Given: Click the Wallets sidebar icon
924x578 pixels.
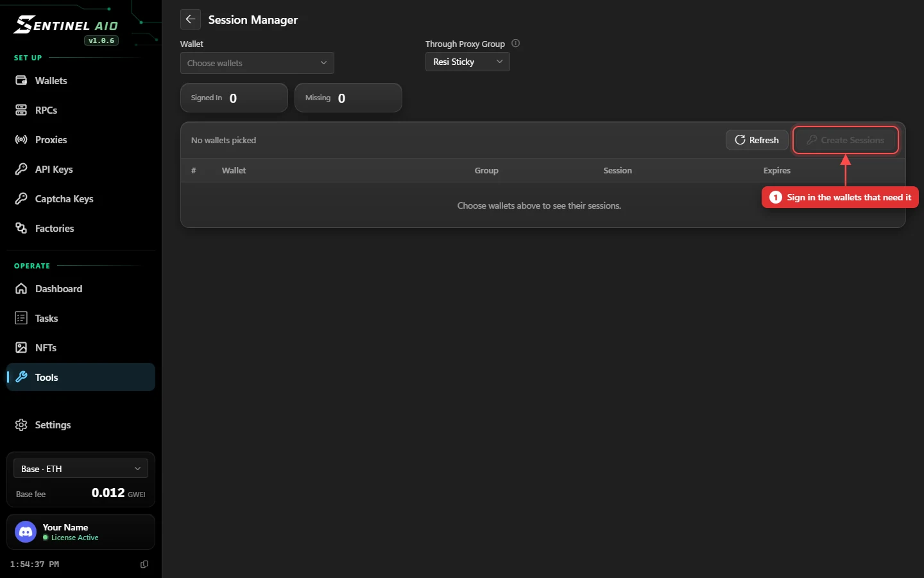Looking at the screenshot, I should 21,80.
